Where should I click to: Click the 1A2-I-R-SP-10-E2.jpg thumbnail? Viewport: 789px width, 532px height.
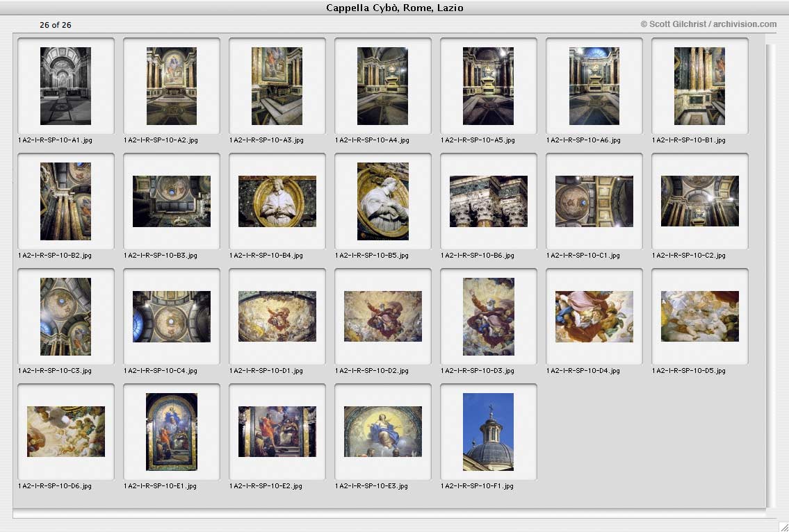pos(277,431)
